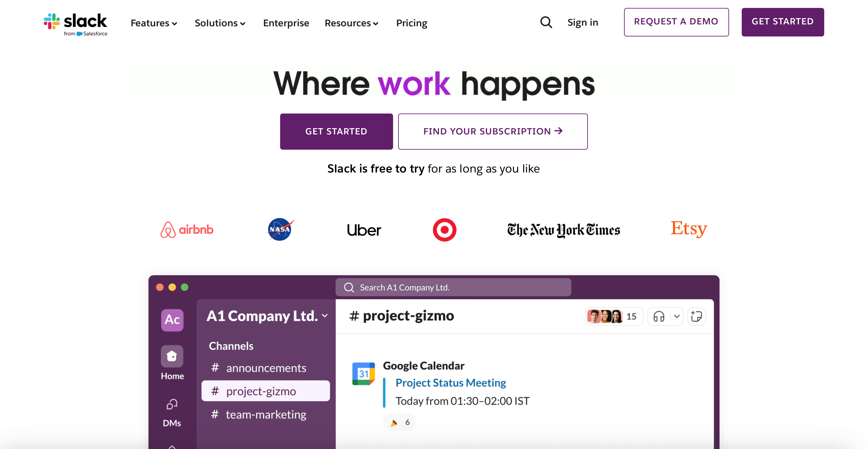This screenshot has width=868, height=449.
Task: Open the canvas icon in channel header
Action: [696, 317]
